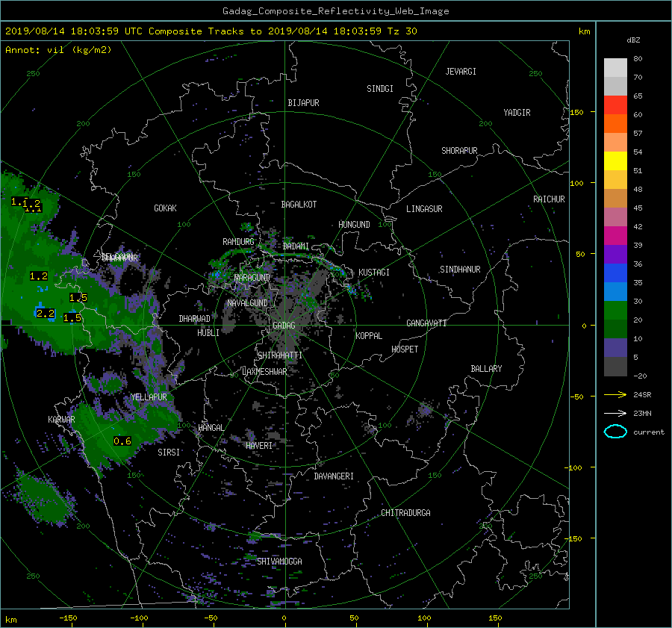
Task: Select the blue 36 dBZ color swatch
Action: tap(615, 273)
